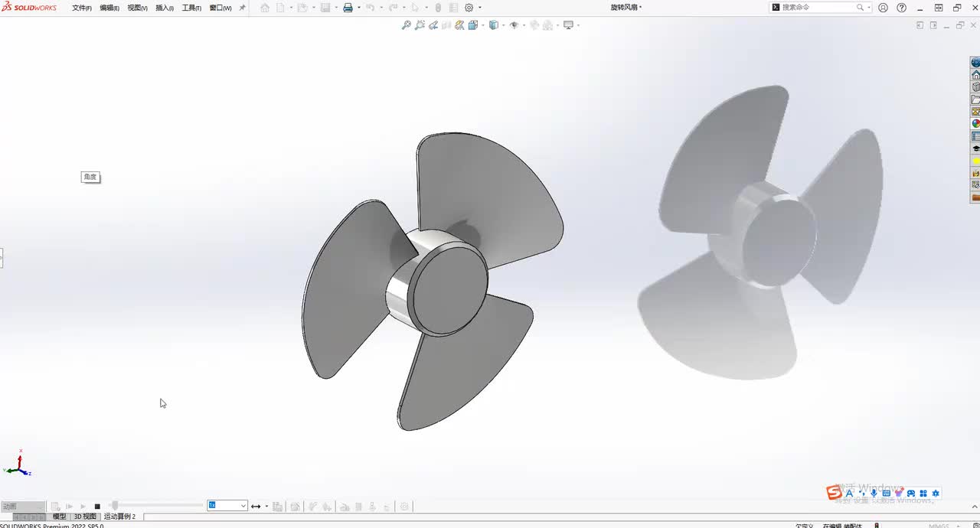Image resolution: width=980 pixels, height=528 pixels.
Task: Open the Options gear icon
Action: 469,8
